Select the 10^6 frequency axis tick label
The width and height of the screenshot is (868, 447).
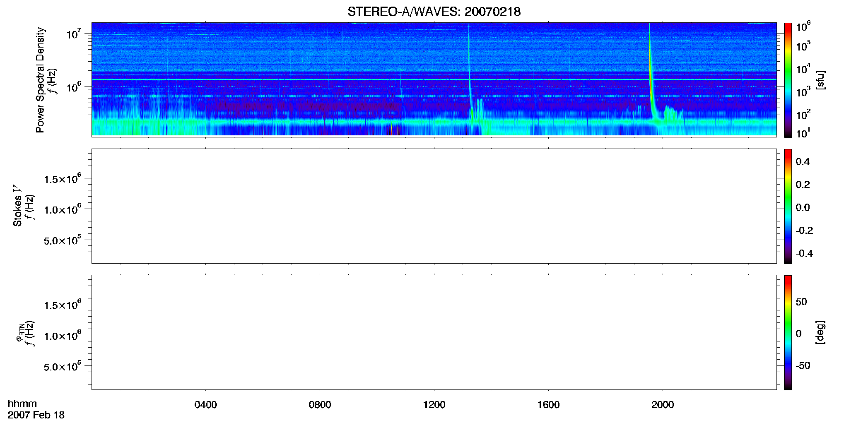(x=74, y=87)
